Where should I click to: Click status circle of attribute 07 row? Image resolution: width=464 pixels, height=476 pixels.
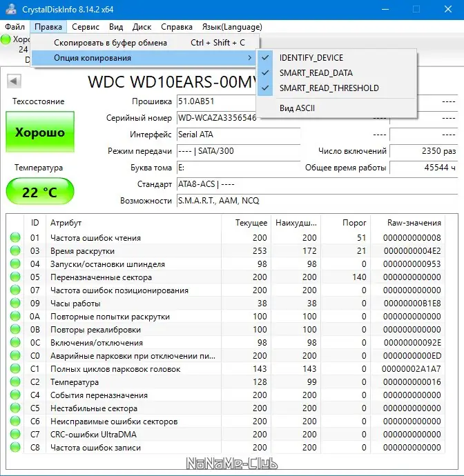pyautogui.click(x=15, y=290)
